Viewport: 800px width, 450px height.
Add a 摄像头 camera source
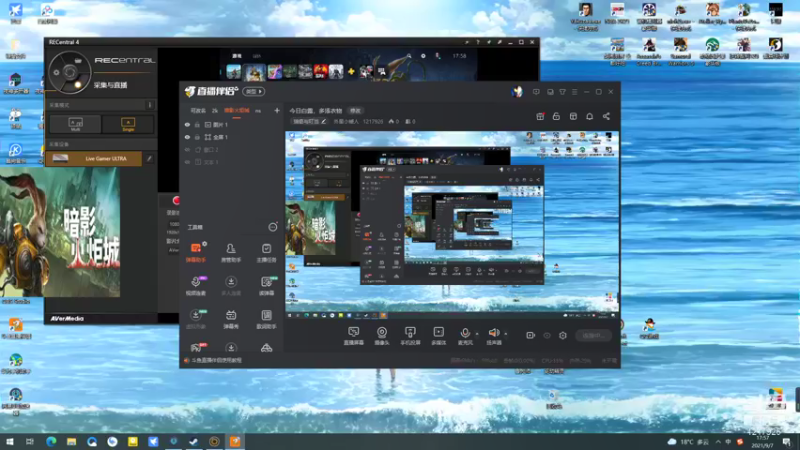[382, 336]
